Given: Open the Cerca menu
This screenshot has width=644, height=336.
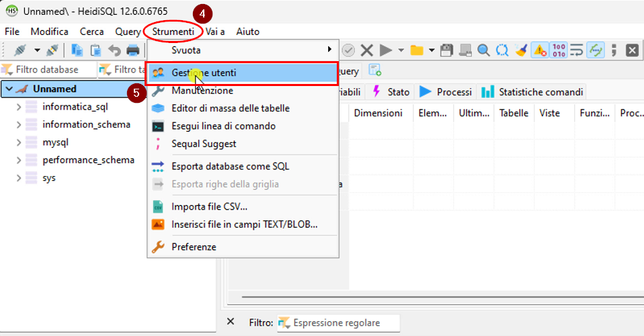Looking at the screenshot, I should [91, 32].
